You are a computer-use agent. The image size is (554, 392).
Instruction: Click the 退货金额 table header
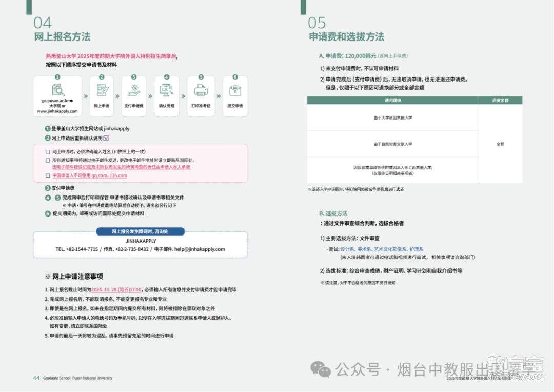(x=500, y=101)
